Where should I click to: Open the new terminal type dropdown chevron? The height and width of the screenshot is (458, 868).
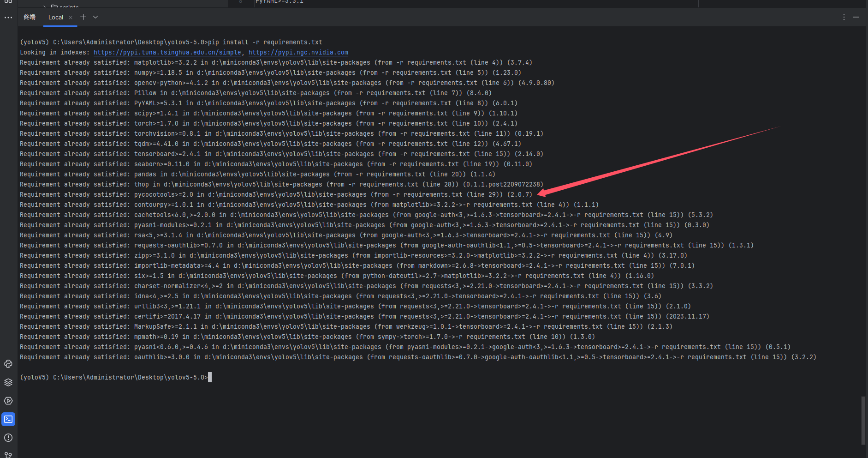pyautogui.click(x=95, y=17)
